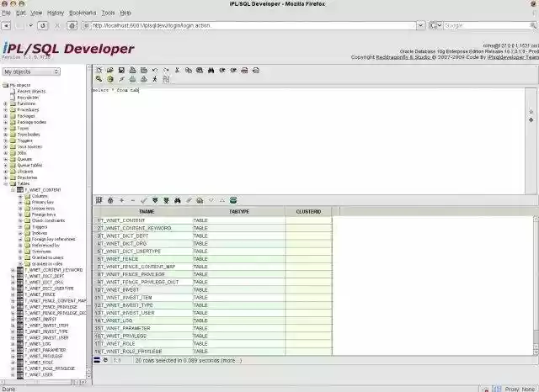This screenshot has width=539, height=392.
Task: Expand the Functions folder node
Action: (x=6, y=103)
